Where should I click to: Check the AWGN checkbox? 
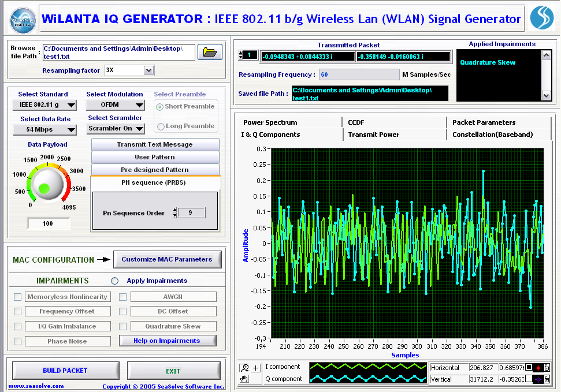click(x=122, y=297)
